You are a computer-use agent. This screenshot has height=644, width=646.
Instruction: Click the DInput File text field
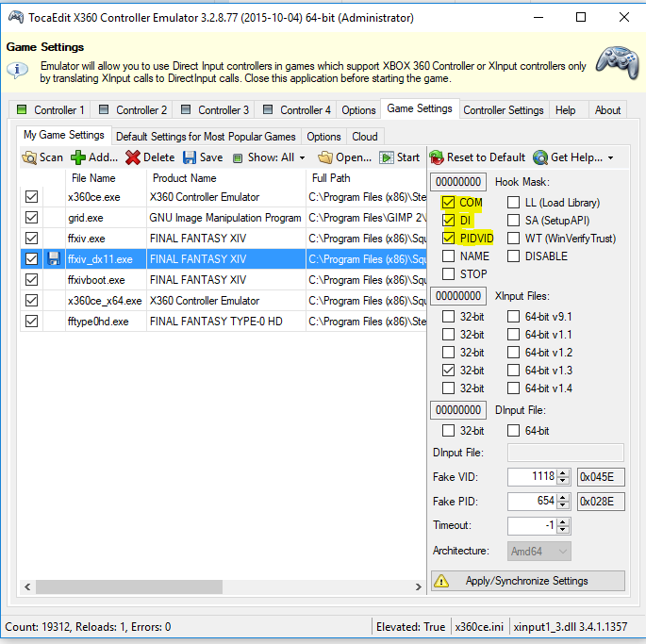tap(565, 453)
